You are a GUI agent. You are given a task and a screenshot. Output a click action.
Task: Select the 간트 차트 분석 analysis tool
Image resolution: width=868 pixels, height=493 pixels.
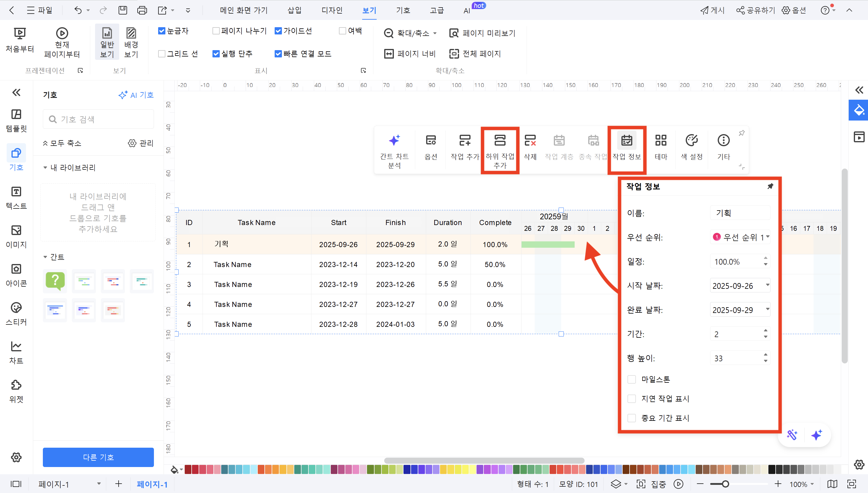tap(394, 149)
